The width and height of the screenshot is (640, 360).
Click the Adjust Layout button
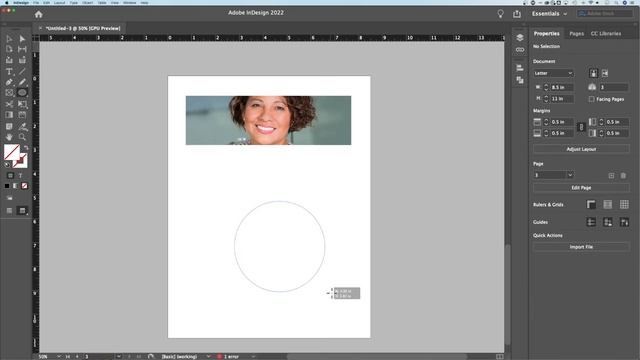point(581,149)
